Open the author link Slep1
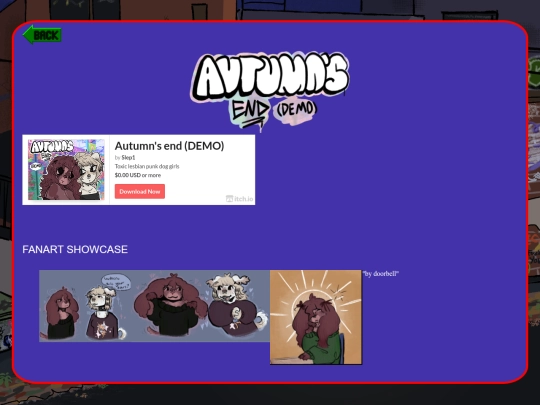Viewport: 540px width, 405px height. [x=128, y=157]
